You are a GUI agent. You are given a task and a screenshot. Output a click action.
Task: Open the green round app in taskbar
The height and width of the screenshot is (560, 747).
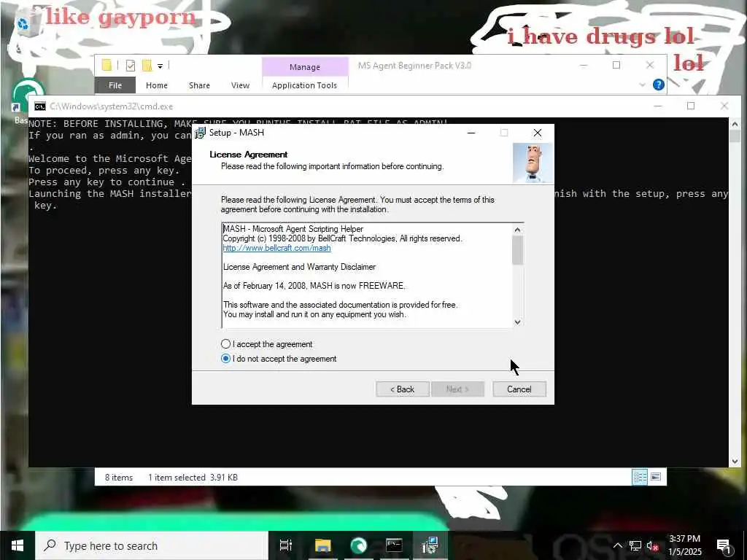[359, 545]
